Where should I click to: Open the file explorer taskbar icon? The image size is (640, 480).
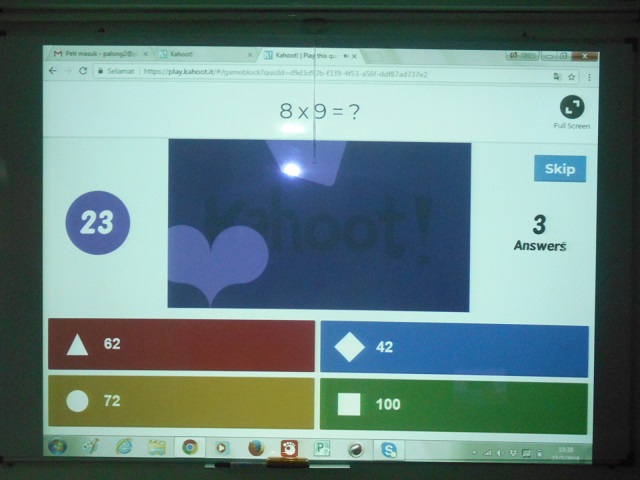pyautogui.click(x=156, y=446)
